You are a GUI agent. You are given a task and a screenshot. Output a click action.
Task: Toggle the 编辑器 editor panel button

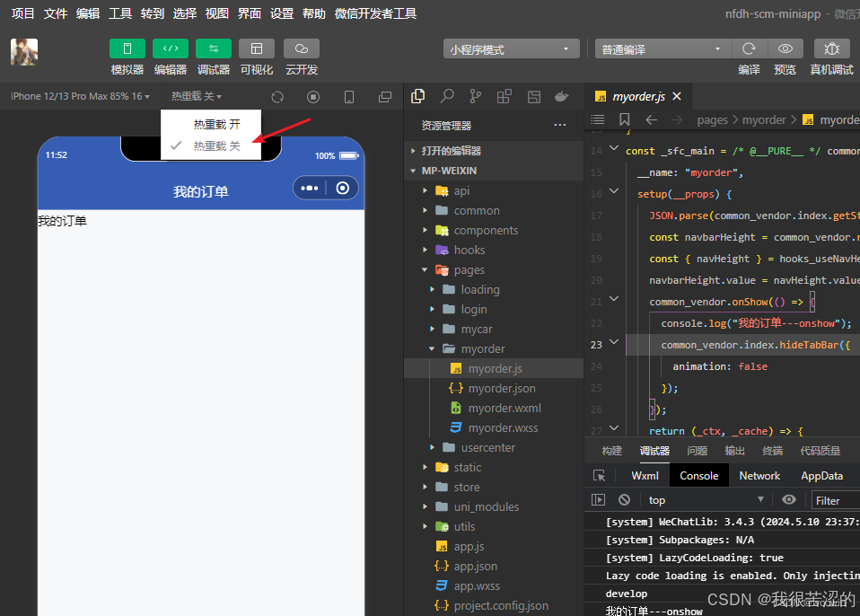(171, 48)
